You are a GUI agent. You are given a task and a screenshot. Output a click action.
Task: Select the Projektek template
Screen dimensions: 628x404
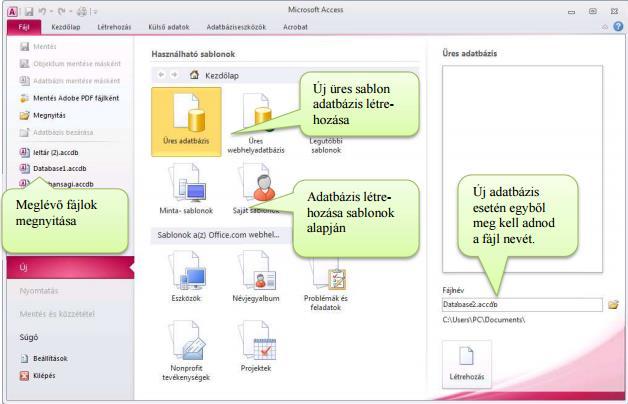pos(256,346)
